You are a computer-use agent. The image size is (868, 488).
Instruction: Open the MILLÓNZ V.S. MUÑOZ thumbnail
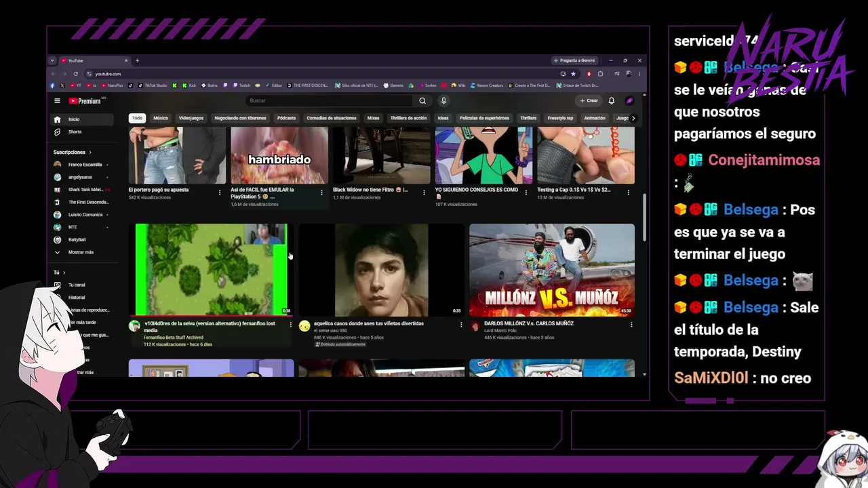552,270
